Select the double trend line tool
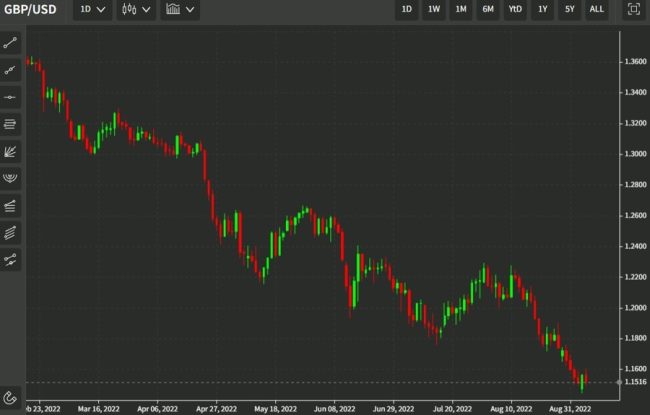The height and width of the screenshot is (415, 650). [x=10, y=260]
